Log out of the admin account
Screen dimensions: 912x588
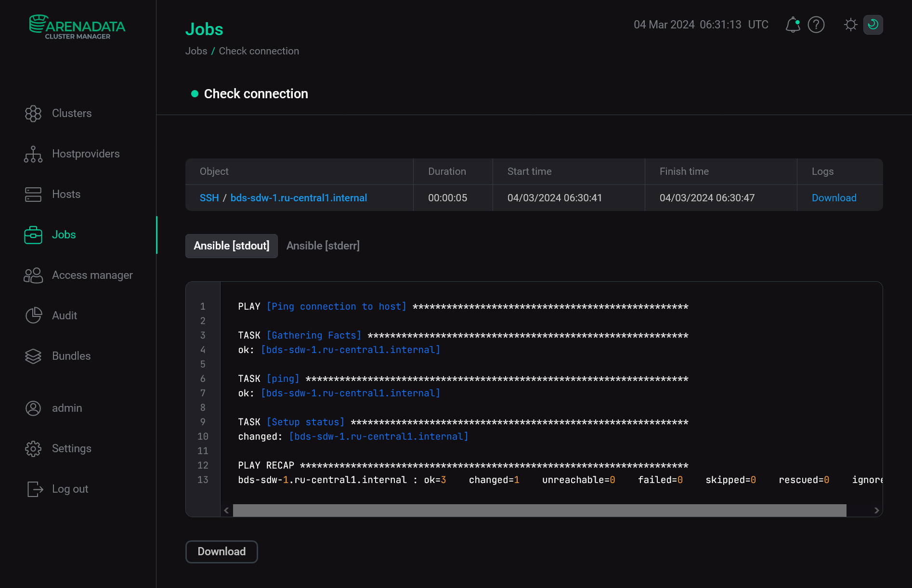tap(70, 489)
